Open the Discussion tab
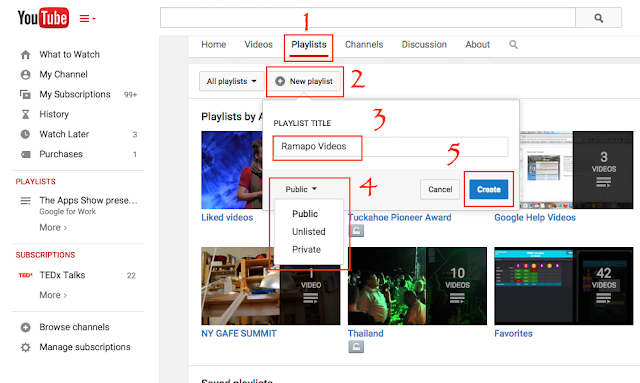 click(x=424, y=45)
